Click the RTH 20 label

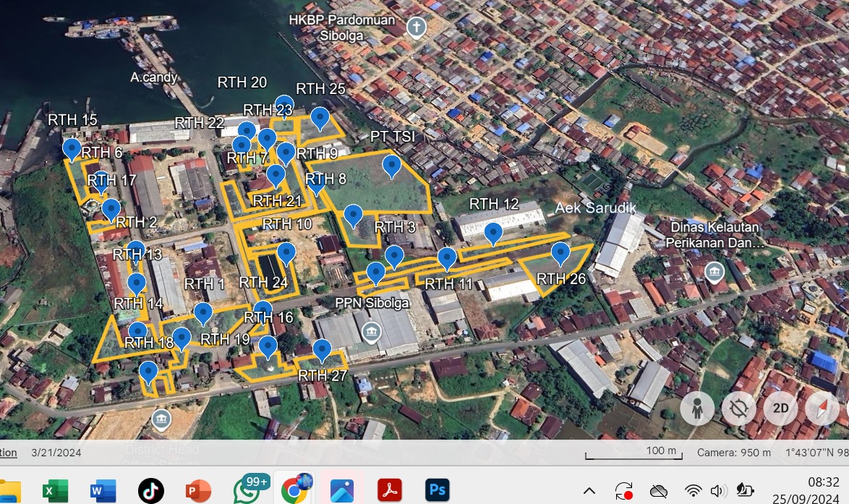[242, 82]
